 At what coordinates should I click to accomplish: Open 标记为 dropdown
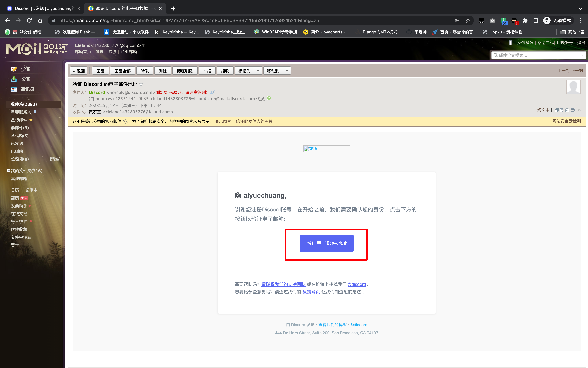point(248,71)
